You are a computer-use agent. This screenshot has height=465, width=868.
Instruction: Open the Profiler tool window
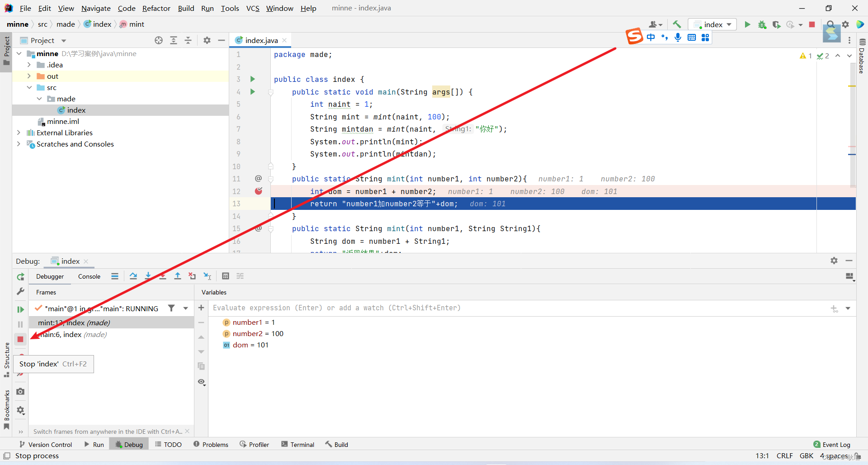[x=254, y=445]
